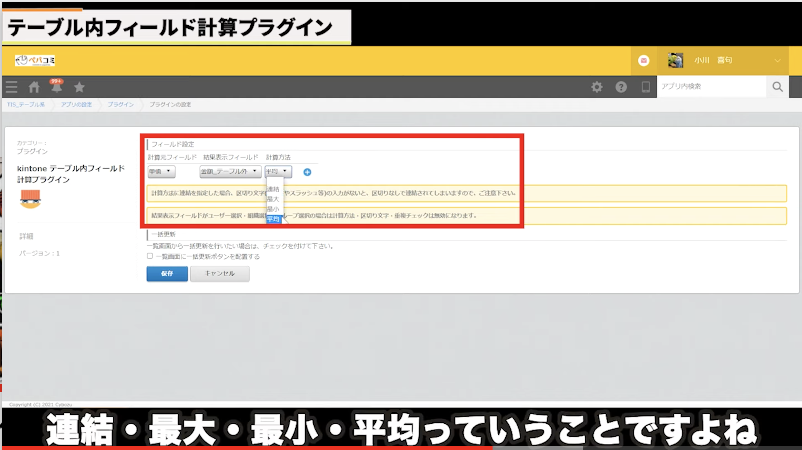Open bookmarks star icon

pos(79,88)
